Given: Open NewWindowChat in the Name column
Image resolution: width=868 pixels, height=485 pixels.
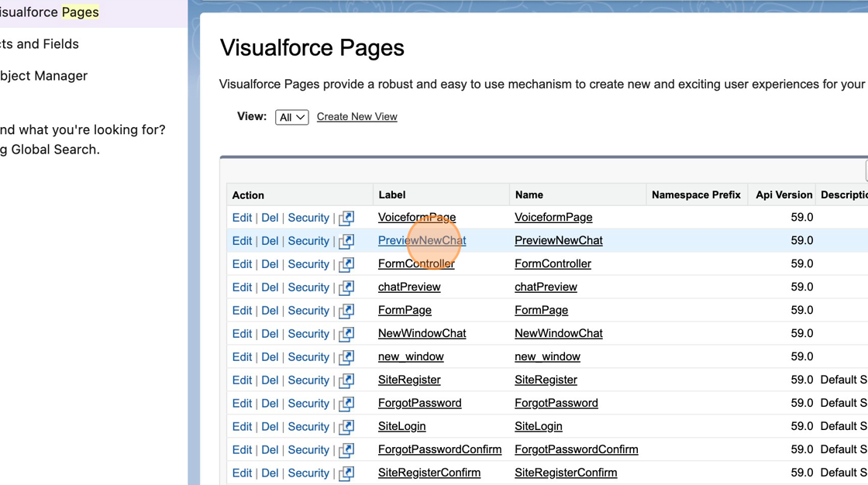Looking at the screenshot, I should tap(558, 334).
